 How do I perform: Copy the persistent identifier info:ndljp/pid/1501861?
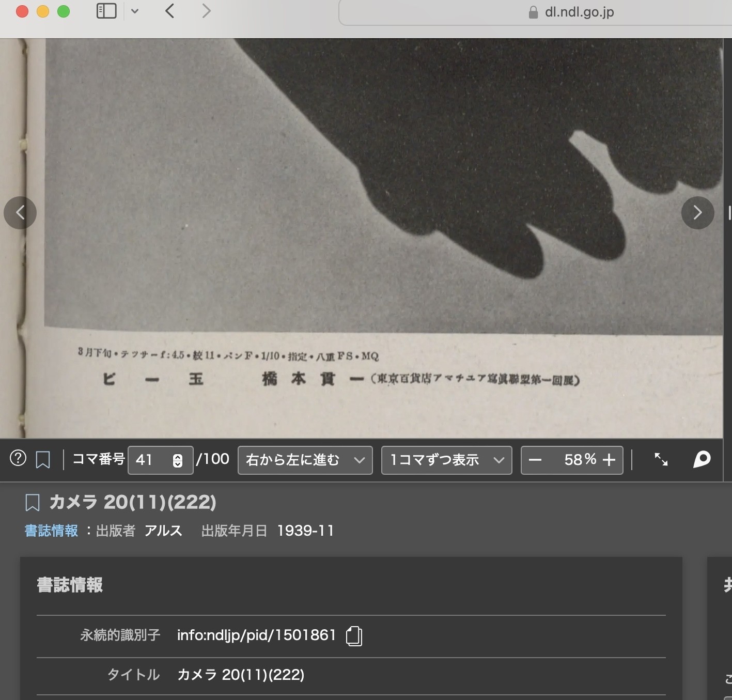coord(354,635)
